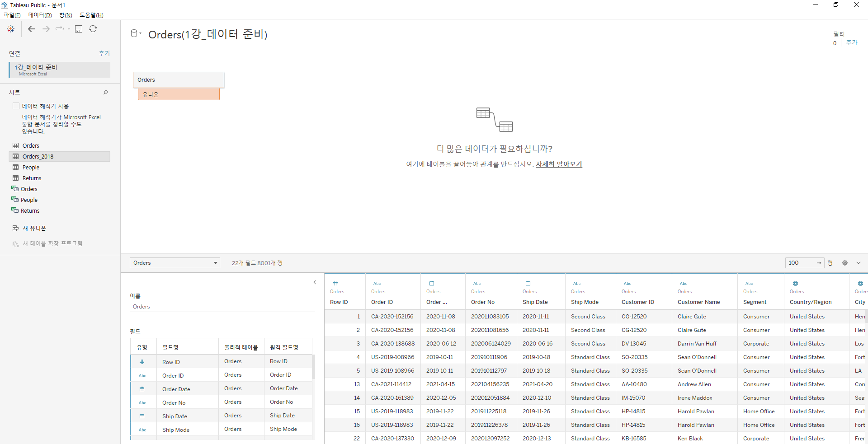Change Order ID column data type icon
This screenshot has height=444, width=868.
[377, 284]
